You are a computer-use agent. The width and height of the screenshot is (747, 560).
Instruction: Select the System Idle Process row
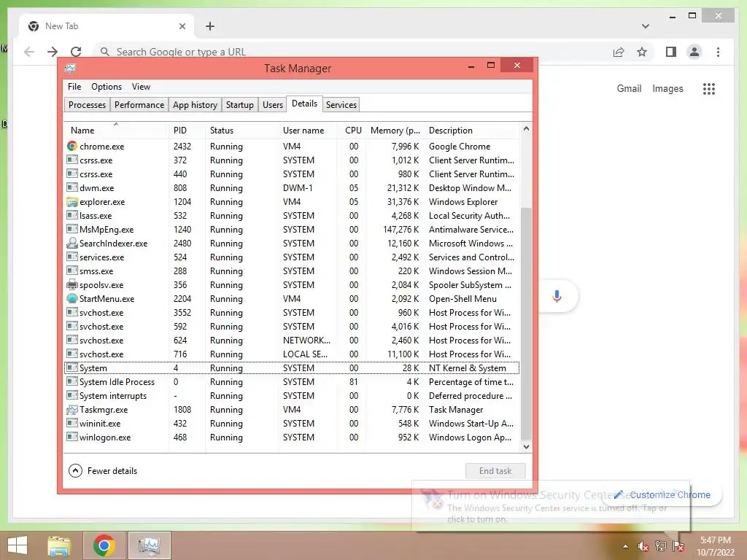292,382
